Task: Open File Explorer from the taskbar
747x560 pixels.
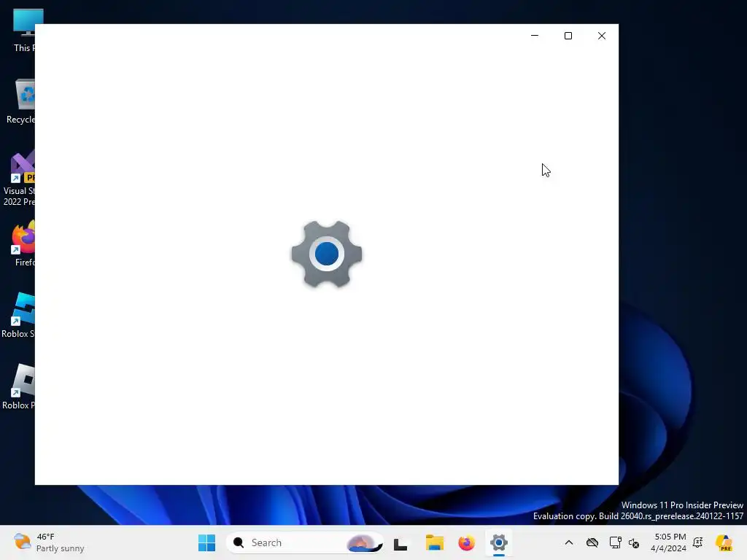Action: click(435, 542)
